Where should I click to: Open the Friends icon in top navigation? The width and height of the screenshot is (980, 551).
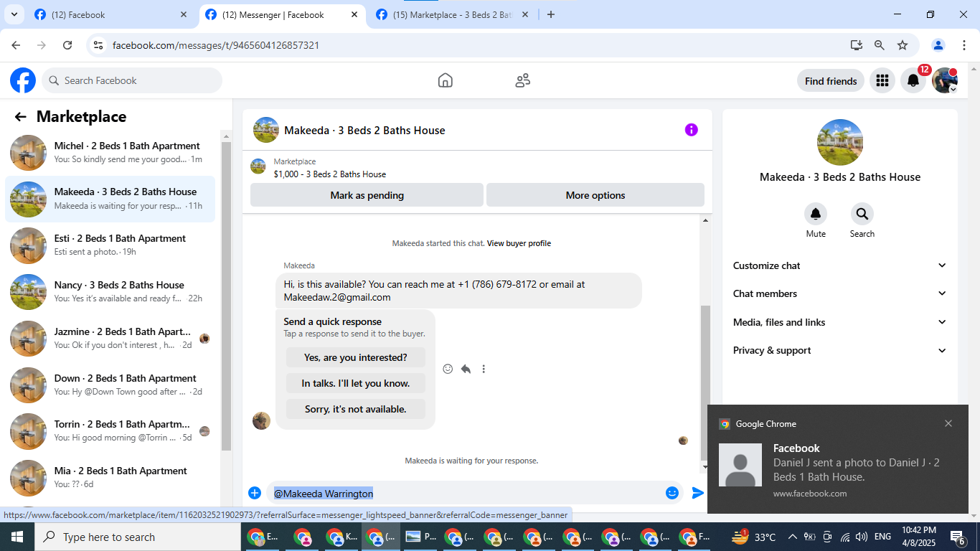[523, 80]
